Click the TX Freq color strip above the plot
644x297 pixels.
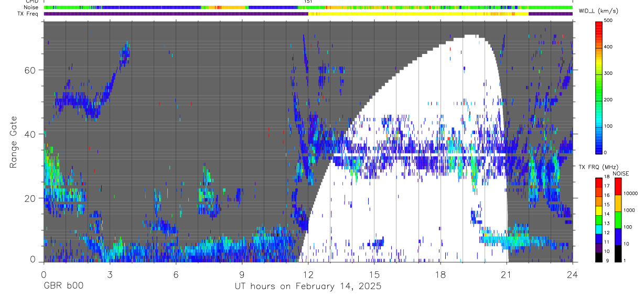point(308,14)
